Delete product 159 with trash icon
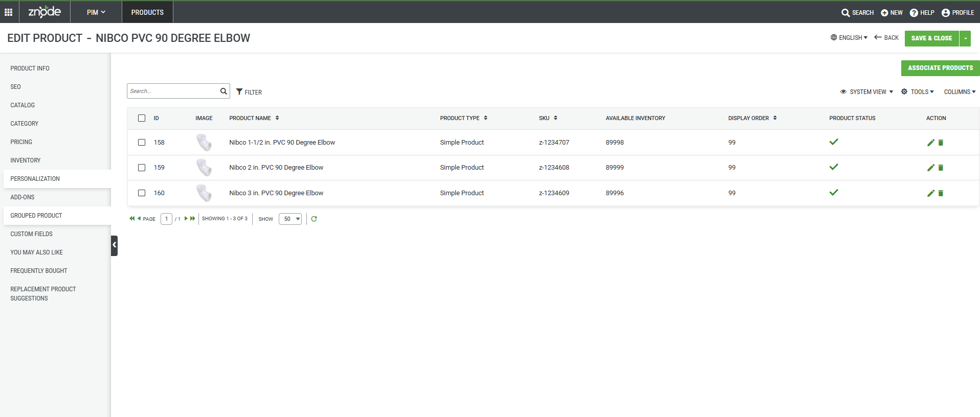The height and width of the screenshot is (417, 980). [941, 168]
